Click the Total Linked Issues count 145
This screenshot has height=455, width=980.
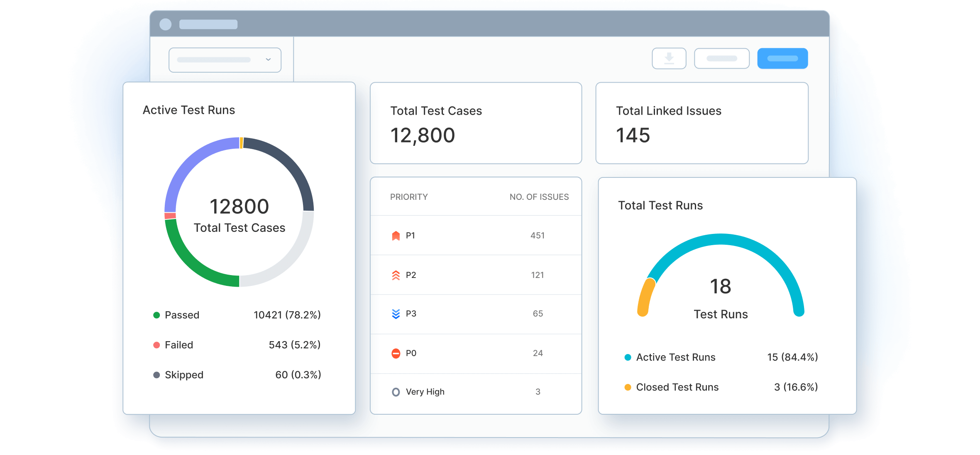tap(633, 135)
